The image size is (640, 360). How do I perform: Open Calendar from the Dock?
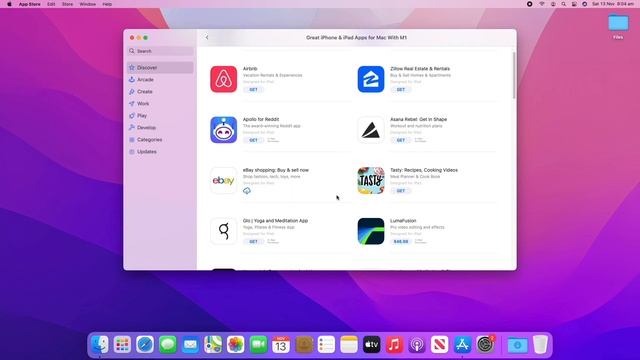(x=281, y=345)
